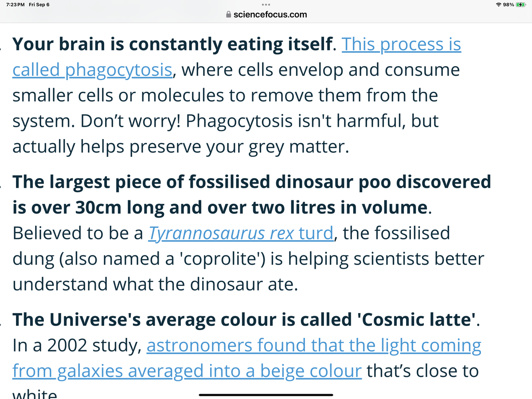The width and height of the screenshot is (532, 399).
Task: Tap the Fri Sep 6 date
Action: click(x=39, y=4)
